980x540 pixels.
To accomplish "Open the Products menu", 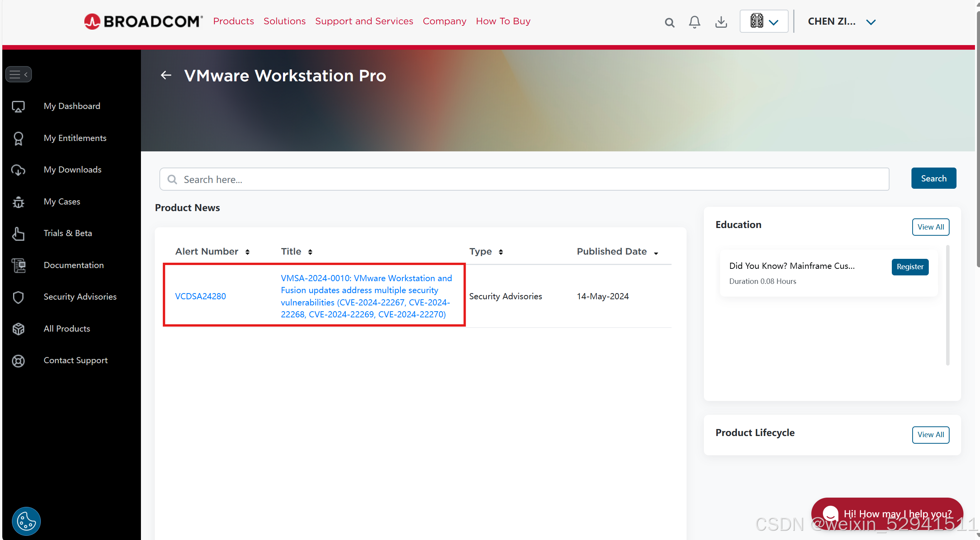I will click(233, 21).
